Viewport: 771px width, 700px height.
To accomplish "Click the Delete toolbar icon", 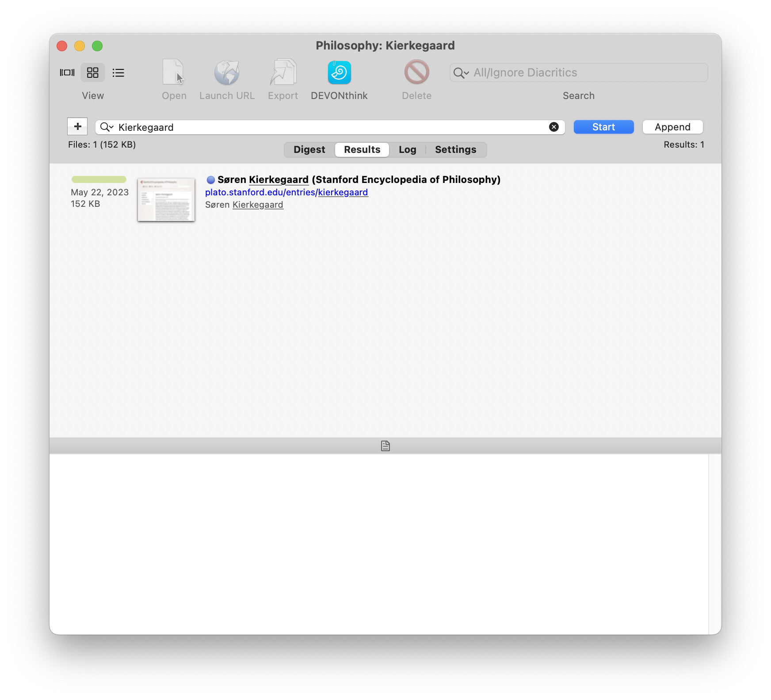I will tap(416, 72).
